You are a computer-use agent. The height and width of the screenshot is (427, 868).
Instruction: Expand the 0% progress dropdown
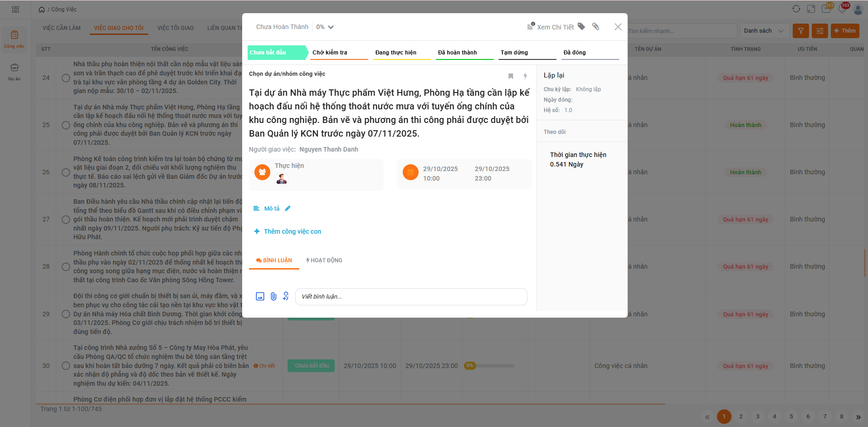(325, 27)
